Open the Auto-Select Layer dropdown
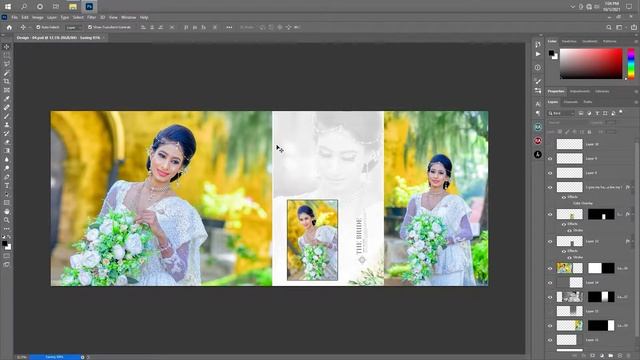Screen dimensions: 640x360 [x=73, y=27]
